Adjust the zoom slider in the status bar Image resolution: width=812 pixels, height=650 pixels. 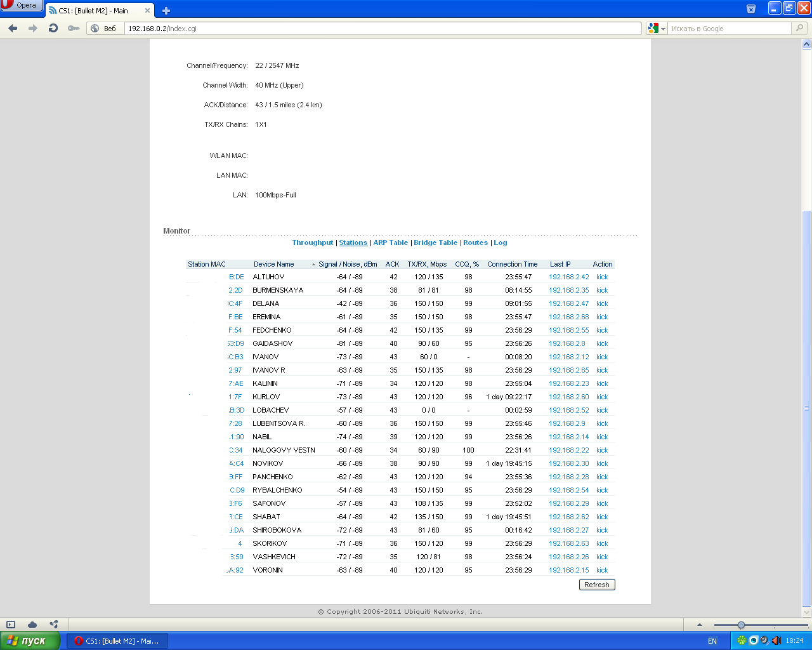pyautogui.click(x=741, y=625)
